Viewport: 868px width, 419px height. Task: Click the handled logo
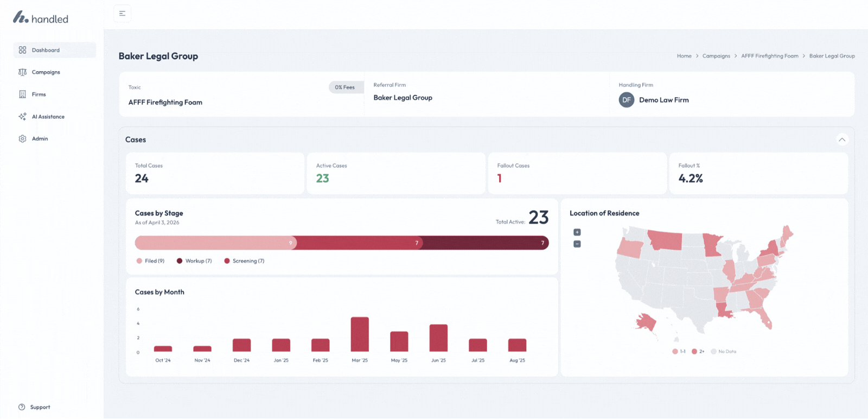click(x=41, y=18)
